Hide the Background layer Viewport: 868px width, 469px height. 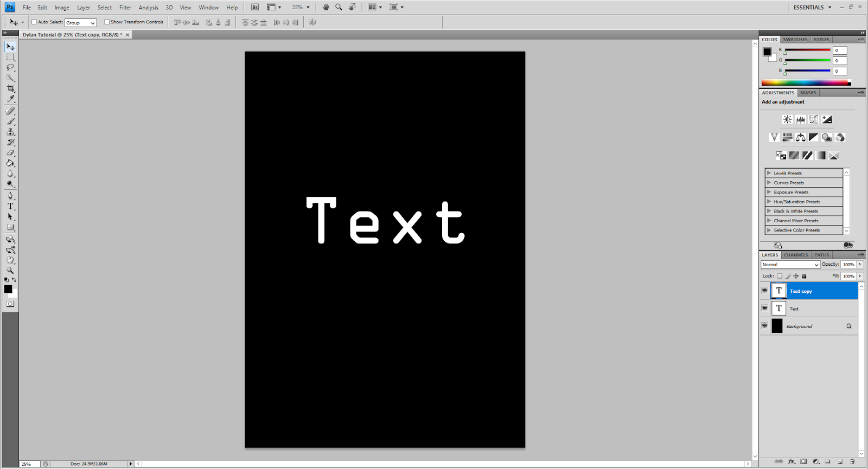pos(765,326)
